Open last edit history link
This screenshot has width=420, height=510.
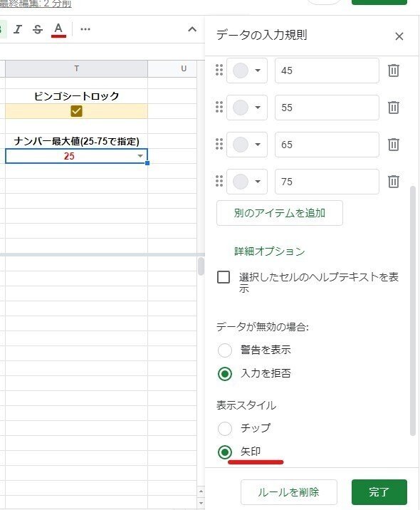[x=36, y=4]
